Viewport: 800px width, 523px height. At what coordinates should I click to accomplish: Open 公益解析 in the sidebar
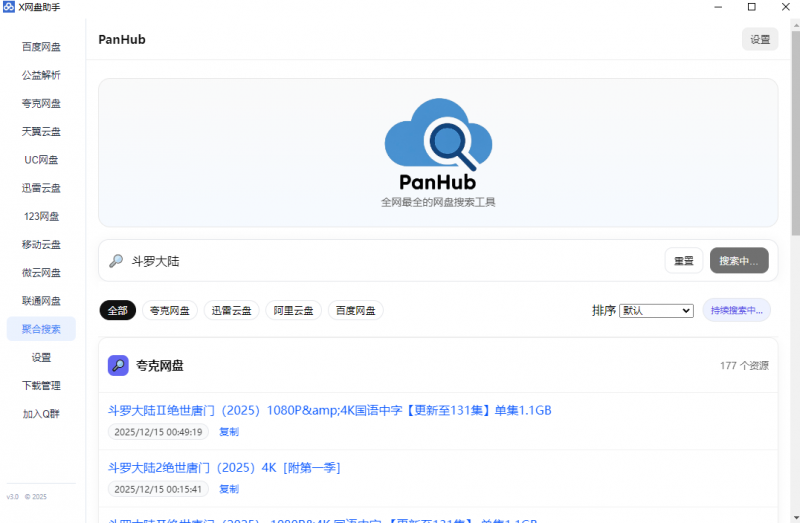click(41, 75)
